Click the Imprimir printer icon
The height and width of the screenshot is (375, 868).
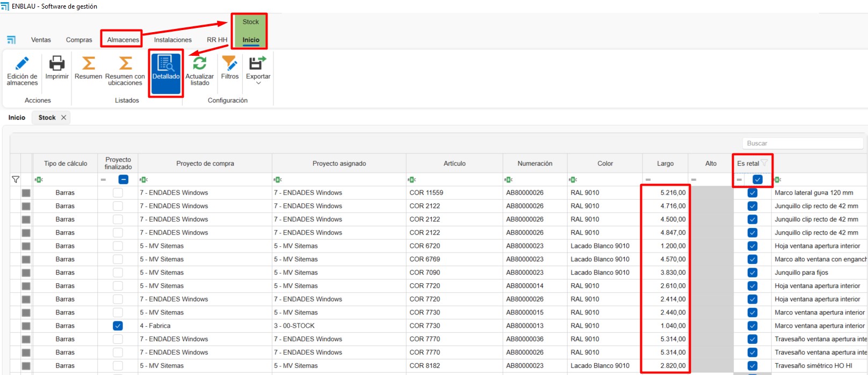pyautogui.click(x=56, y=64)
